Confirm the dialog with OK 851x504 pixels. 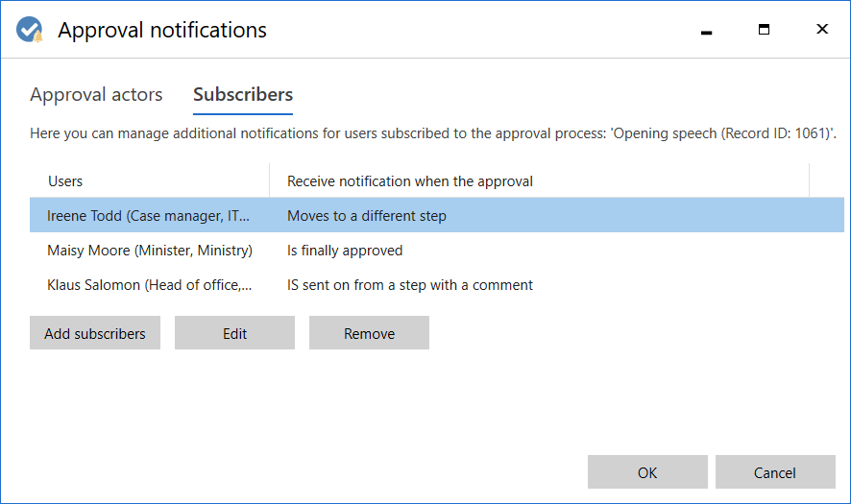647,472
